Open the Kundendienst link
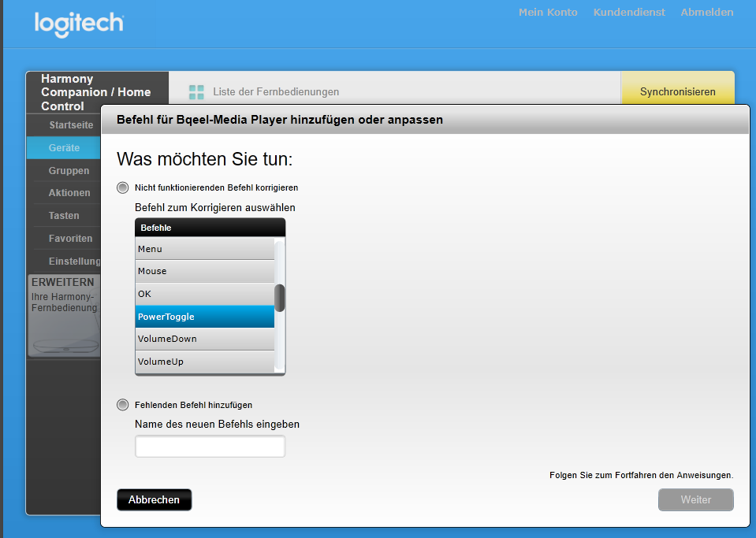This screenshot has height=538, width=756. [x=629, y=13]
